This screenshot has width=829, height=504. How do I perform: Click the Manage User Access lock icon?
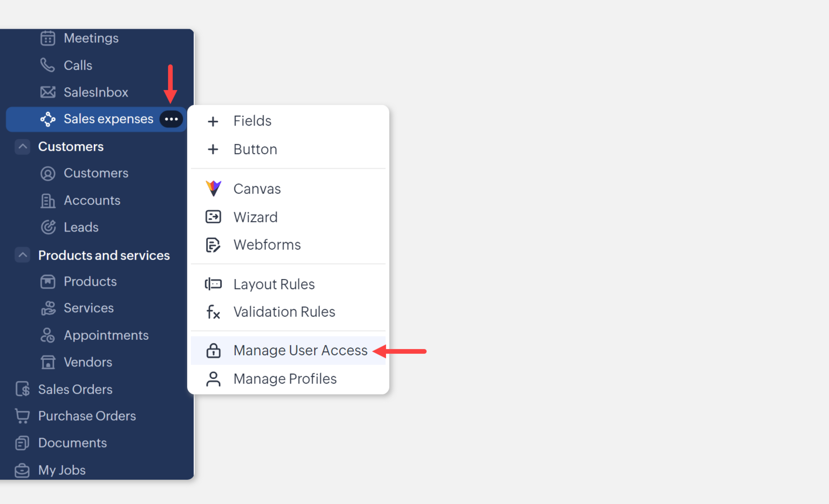point(213,350)
